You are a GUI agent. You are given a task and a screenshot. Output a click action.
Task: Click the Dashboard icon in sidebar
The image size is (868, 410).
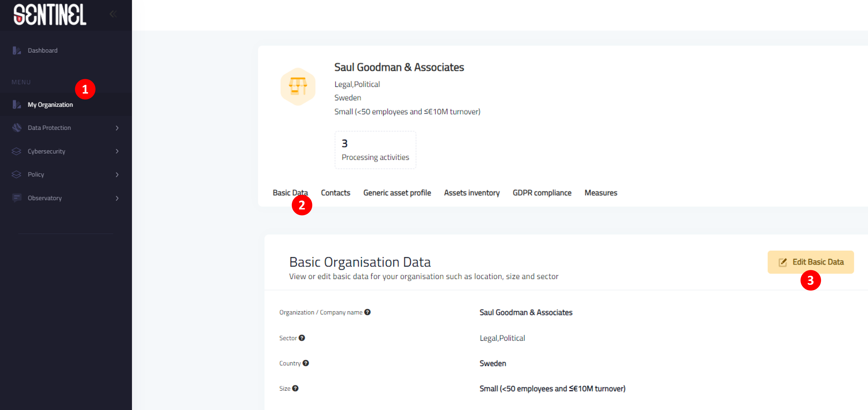click(17, 50)
